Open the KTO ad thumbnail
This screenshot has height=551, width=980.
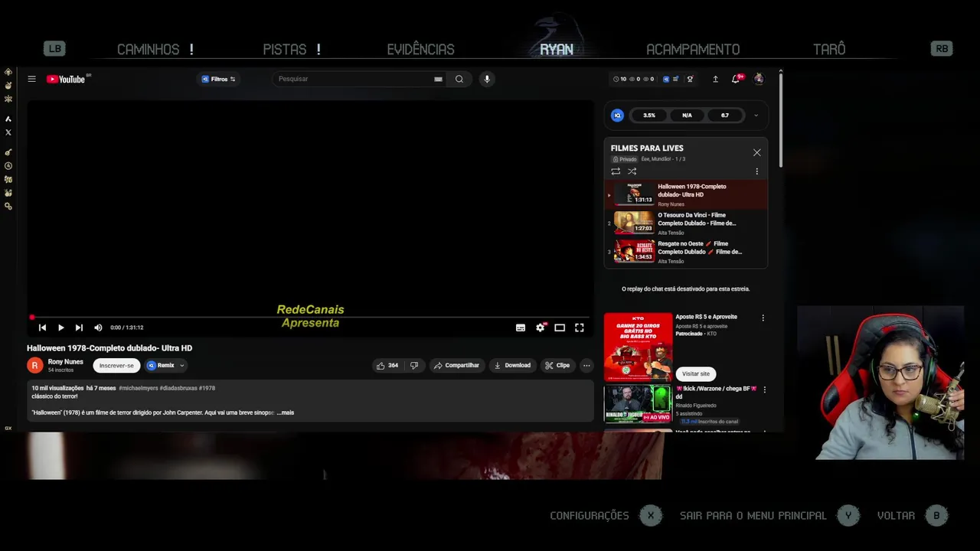click(638, 347)
